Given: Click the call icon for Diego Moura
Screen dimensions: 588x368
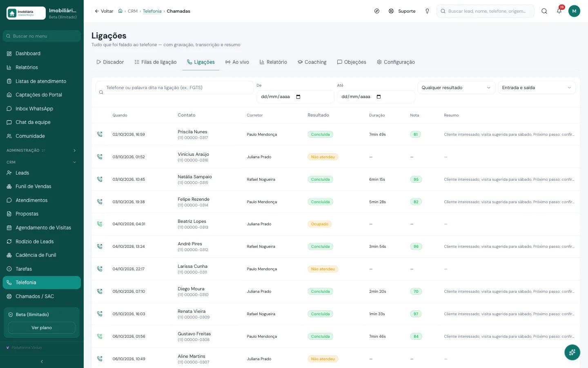Looking at the screenshot, I should coord(100,292).
